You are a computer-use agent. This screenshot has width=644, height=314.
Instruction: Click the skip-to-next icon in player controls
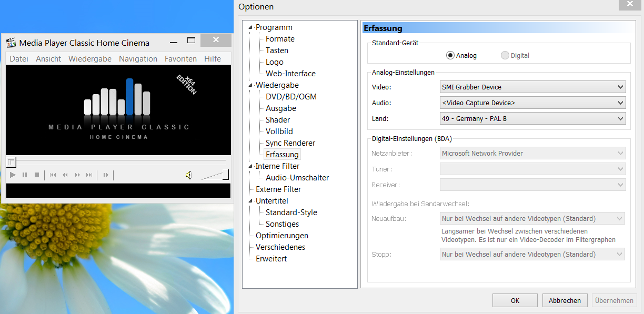(89, 175)
